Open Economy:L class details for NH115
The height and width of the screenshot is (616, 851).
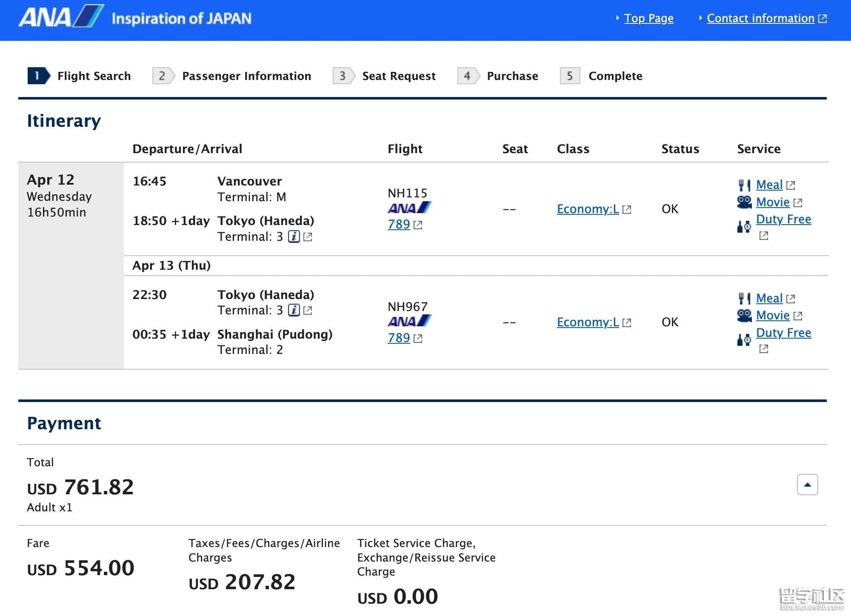click(x=588, y=209)
